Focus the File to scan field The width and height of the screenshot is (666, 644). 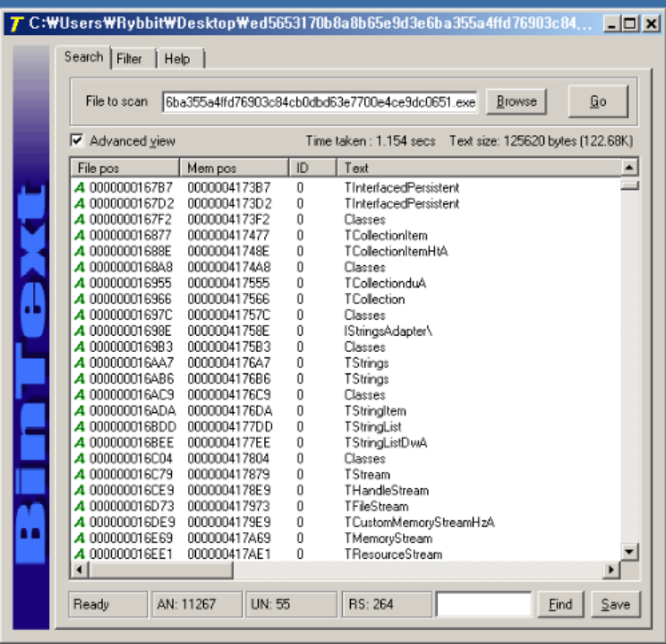tap(320, 102)
